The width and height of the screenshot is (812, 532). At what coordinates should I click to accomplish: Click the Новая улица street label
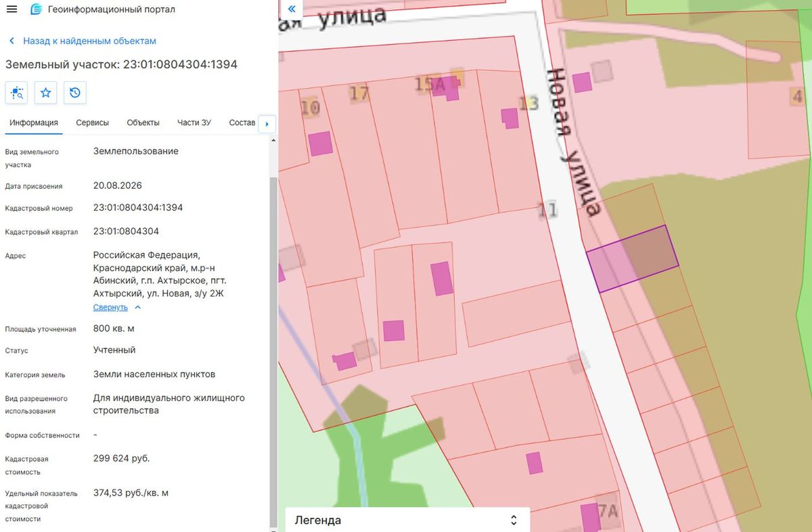coord(573,142)
